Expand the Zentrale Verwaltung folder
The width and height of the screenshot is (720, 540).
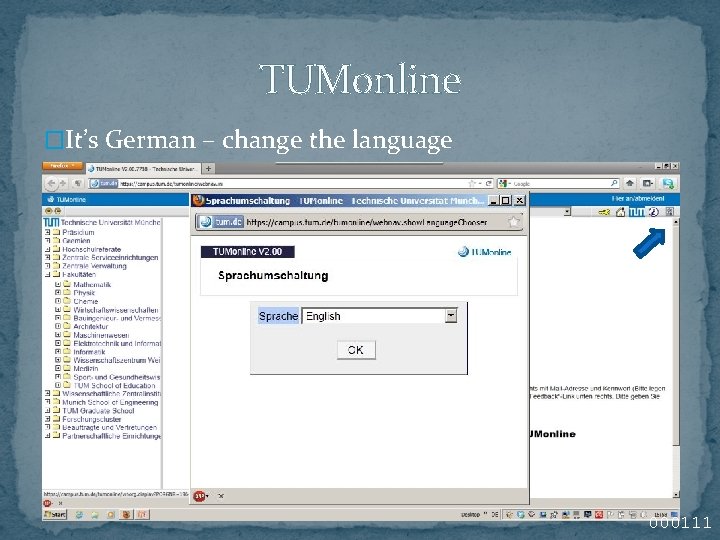pyautogui.click(x=47, y=266)
